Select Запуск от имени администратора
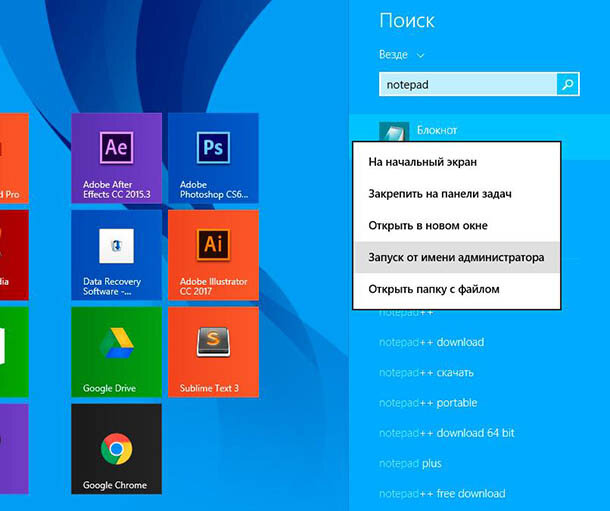 click(x=456, y=257)
